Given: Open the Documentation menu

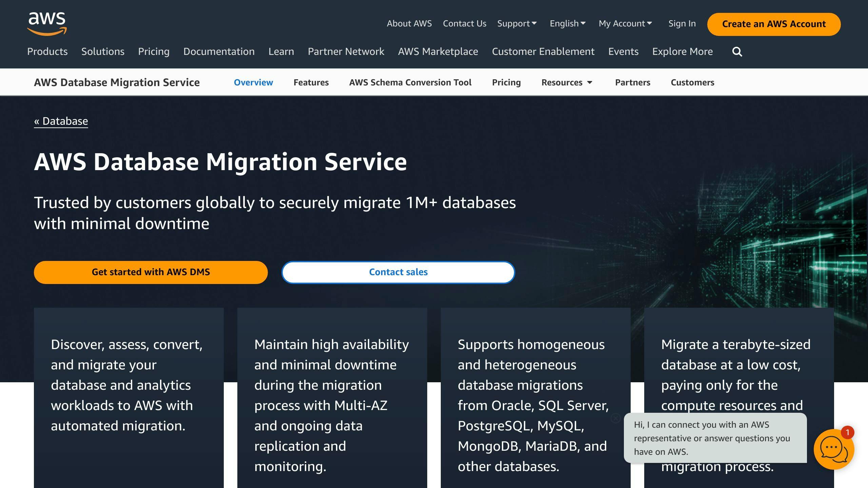Looking at the screenshot, I should [x=219, y=52].
